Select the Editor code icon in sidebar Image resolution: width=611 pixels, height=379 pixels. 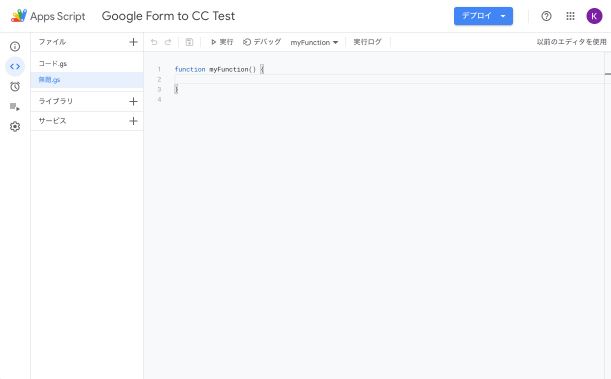[15, 67]
